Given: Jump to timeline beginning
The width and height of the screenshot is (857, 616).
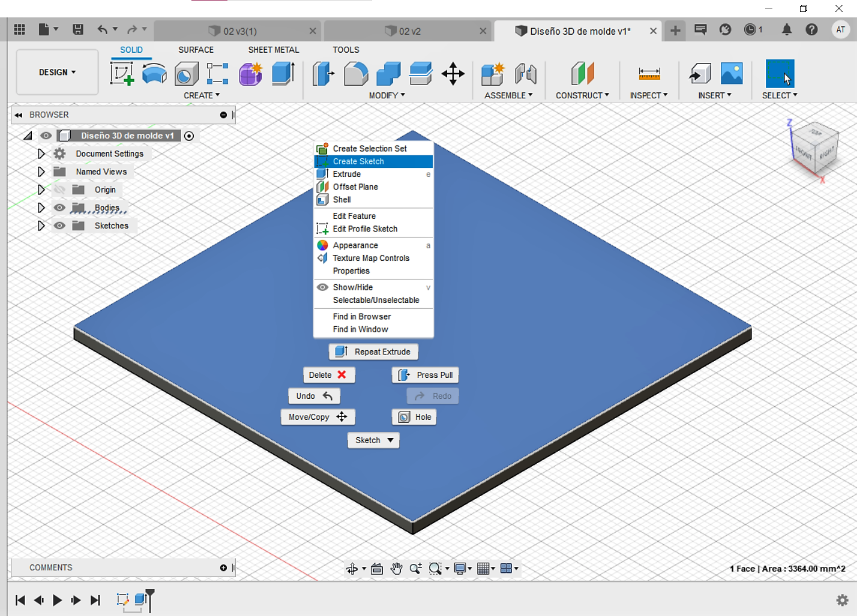Looking at the screenshot, I should (x=20, y=600).
